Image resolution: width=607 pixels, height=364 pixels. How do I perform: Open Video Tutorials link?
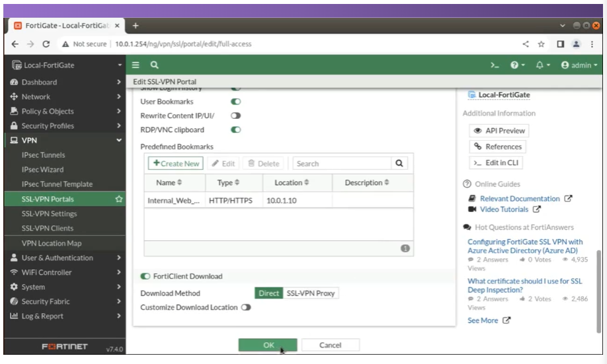coord(504,209)
